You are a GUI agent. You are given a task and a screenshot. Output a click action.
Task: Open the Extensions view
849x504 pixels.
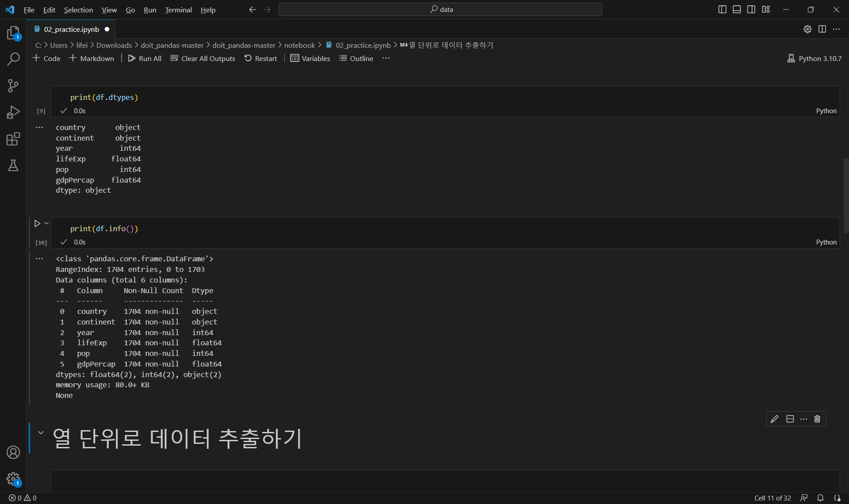(x=13, y=139)
